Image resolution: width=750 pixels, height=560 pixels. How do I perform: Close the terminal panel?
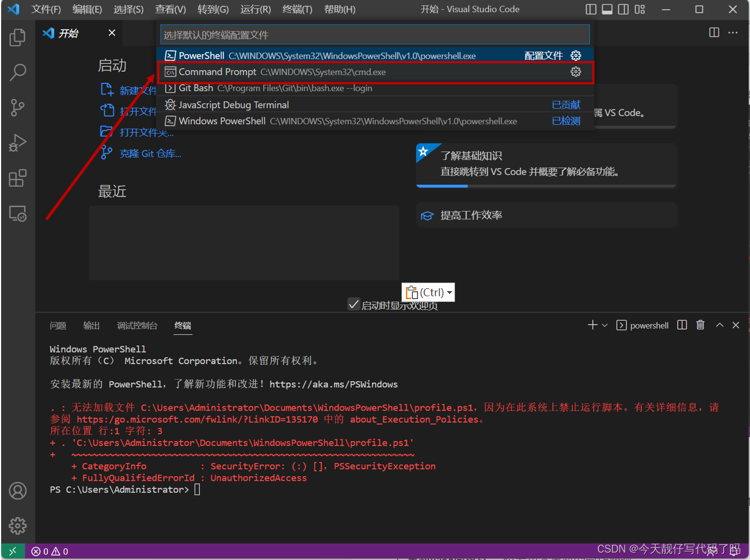click(736, 325)
